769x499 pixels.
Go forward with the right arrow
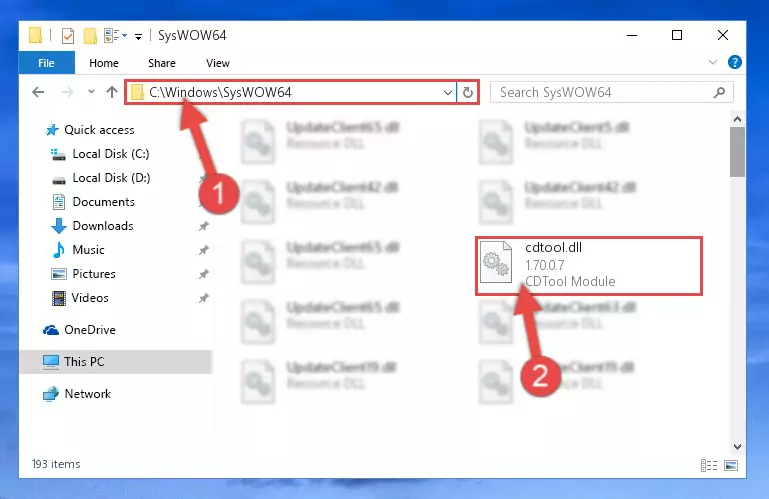coord(68,92)
